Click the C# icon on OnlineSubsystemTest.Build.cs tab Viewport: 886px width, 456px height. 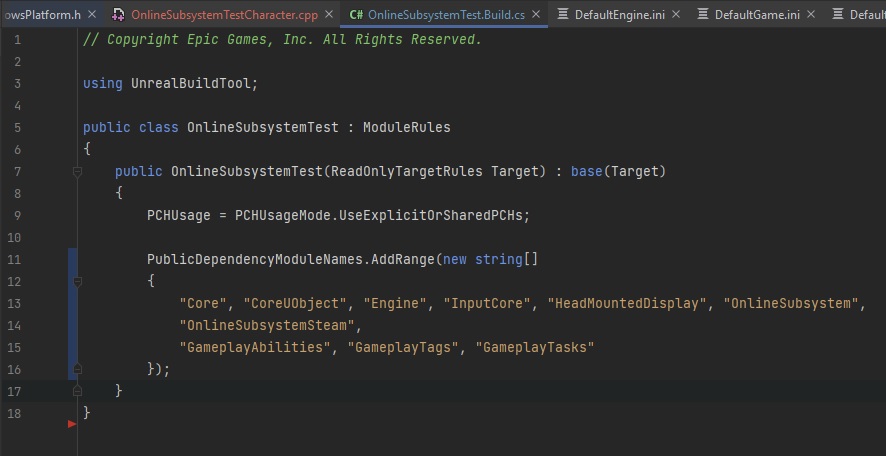(356, 15)
